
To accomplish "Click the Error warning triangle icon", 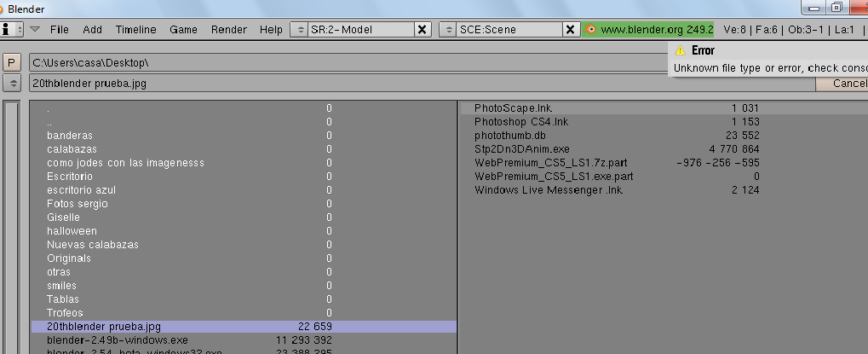I will point(681,50).
